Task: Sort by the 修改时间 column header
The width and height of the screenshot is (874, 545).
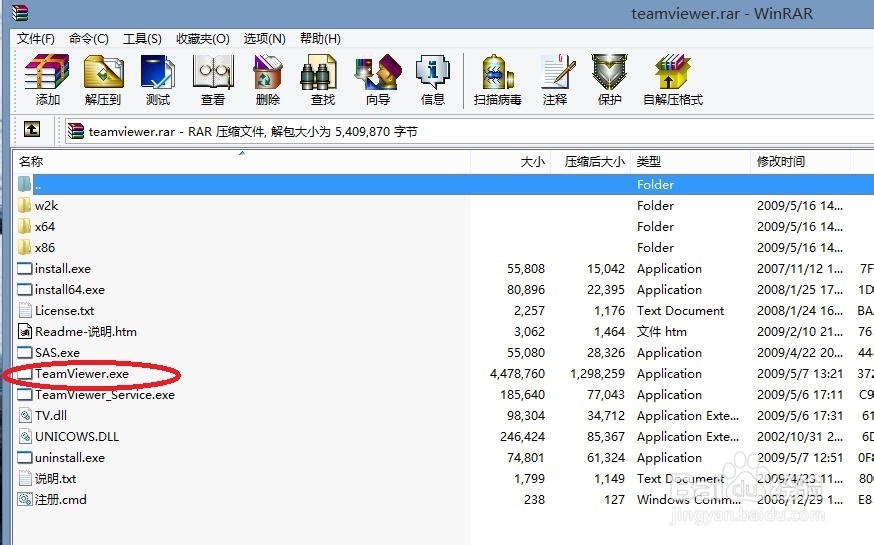Action: pyautogui.click(x=800, y=162)
